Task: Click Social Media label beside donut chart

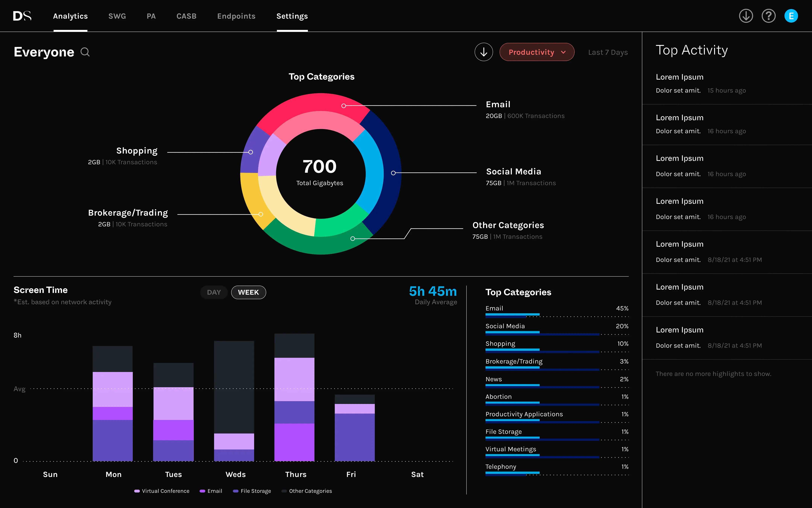Action: pyautogui.click(x=513, y=172)
